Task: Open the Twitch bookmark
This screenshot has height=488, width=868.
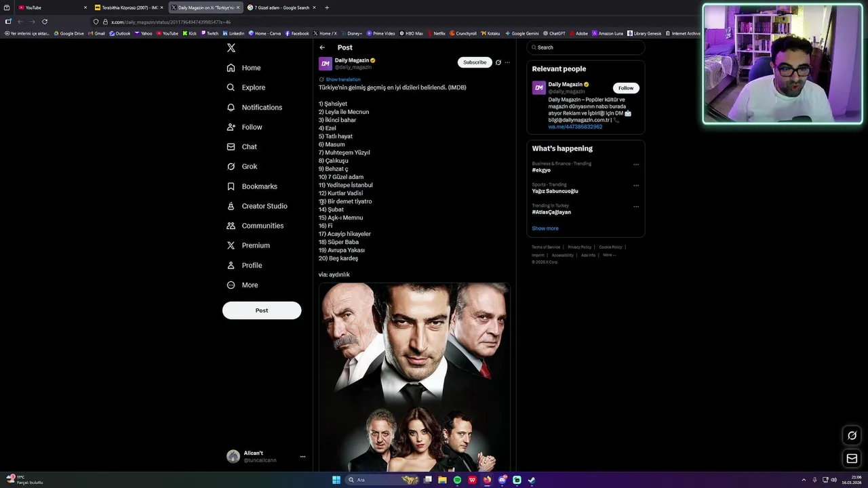Action: point(210,33)
